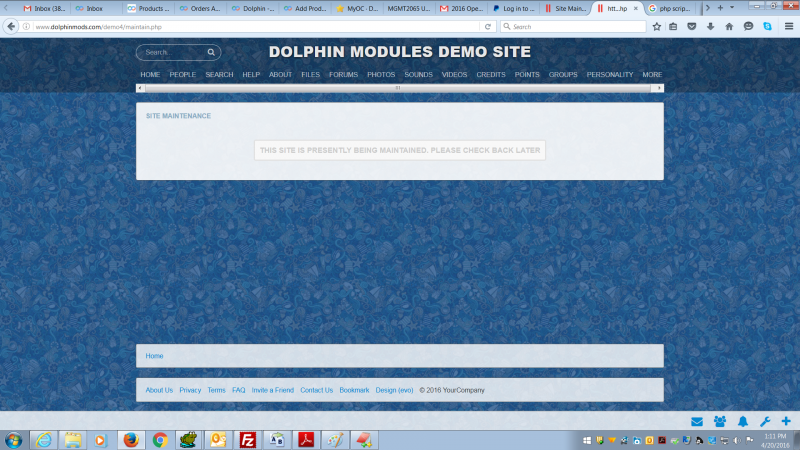
Task: Click the Skype icon in Firefox toolbar
Action: (x=767, y=27)
